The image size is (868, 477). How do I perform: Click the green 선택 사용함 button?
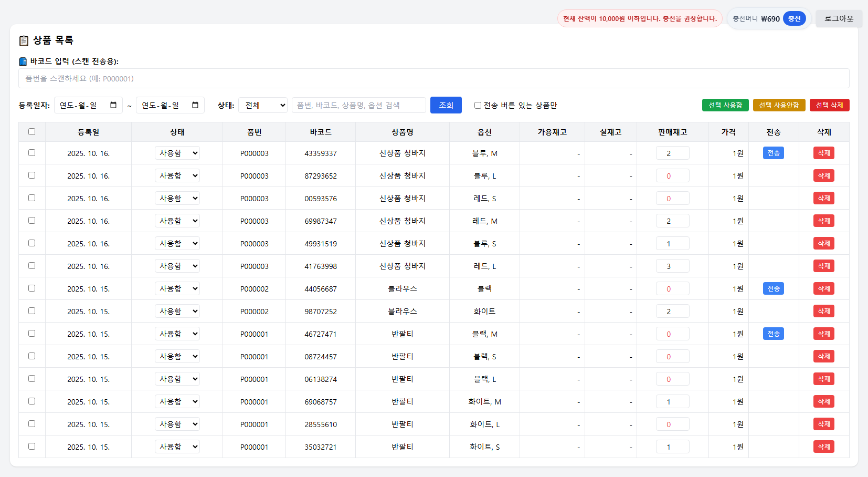point(725,105)
